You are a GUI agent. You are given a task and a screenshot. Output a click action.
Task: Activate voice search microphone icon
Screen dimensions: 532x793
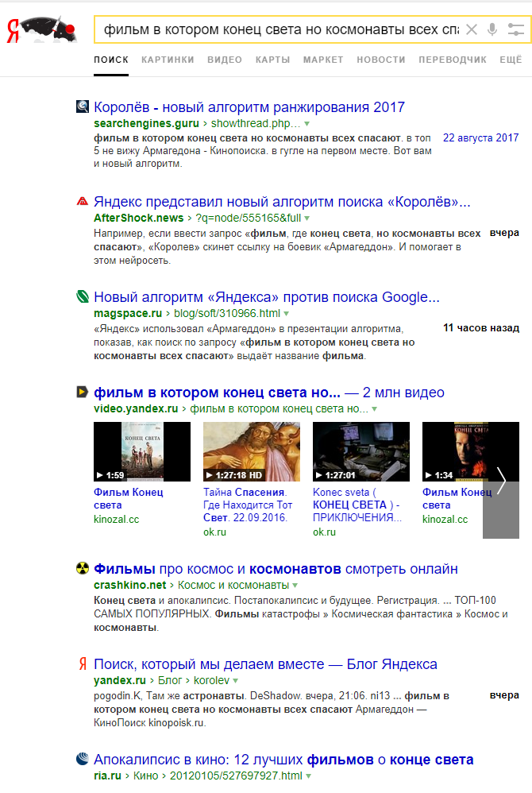point(492,29)
